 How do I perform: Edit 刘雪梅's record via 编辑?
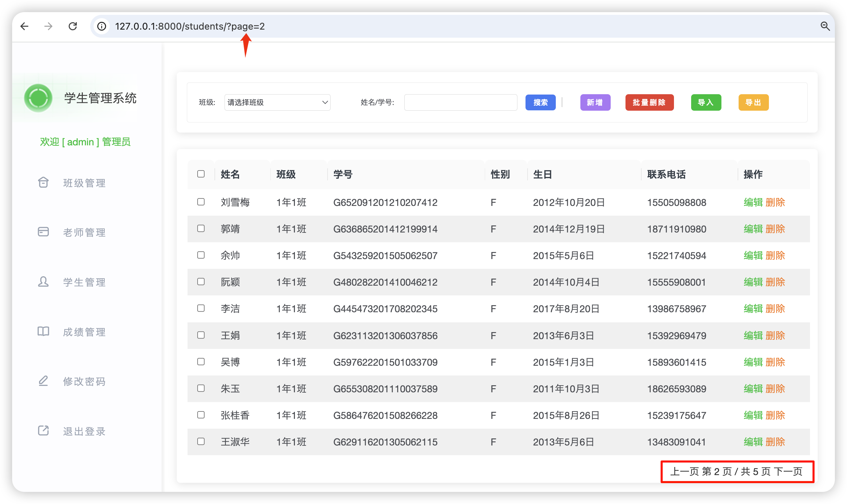point(753,203)
